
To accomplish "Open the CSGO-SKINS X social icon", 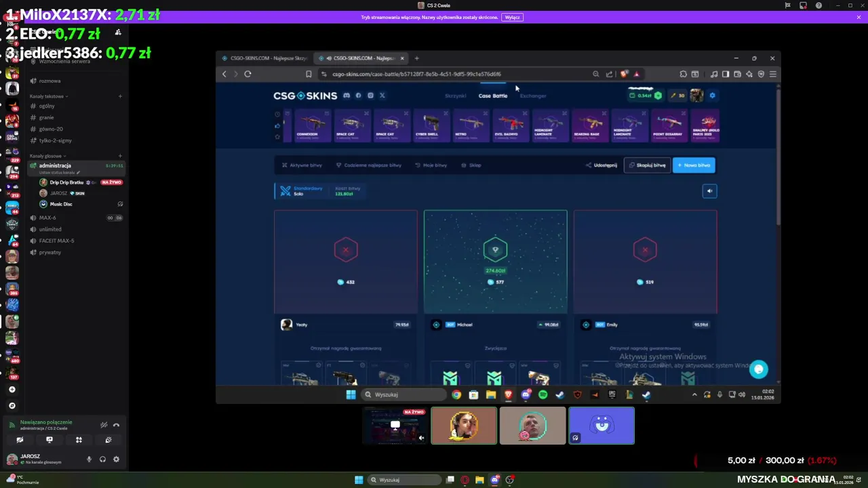I will (382, 96).
